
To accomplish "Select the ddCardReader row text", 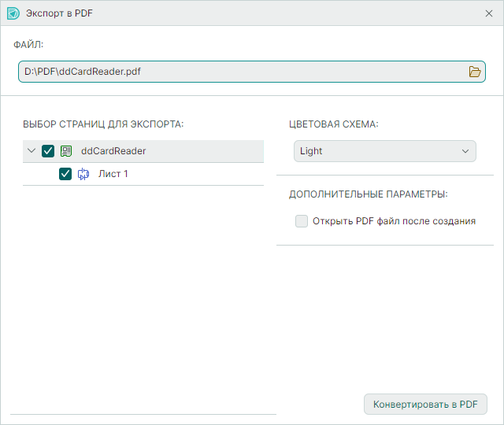I will (x=113, y=151).
